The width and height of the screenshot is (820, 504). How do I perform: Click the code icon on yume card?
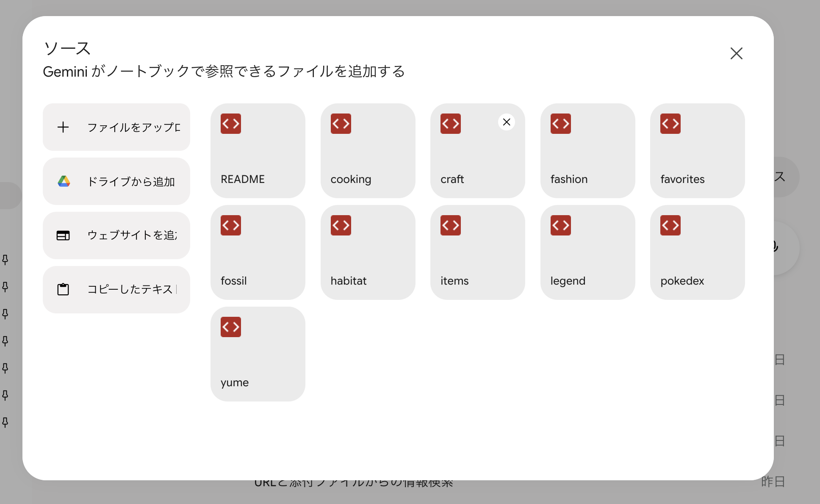[231, 327]
